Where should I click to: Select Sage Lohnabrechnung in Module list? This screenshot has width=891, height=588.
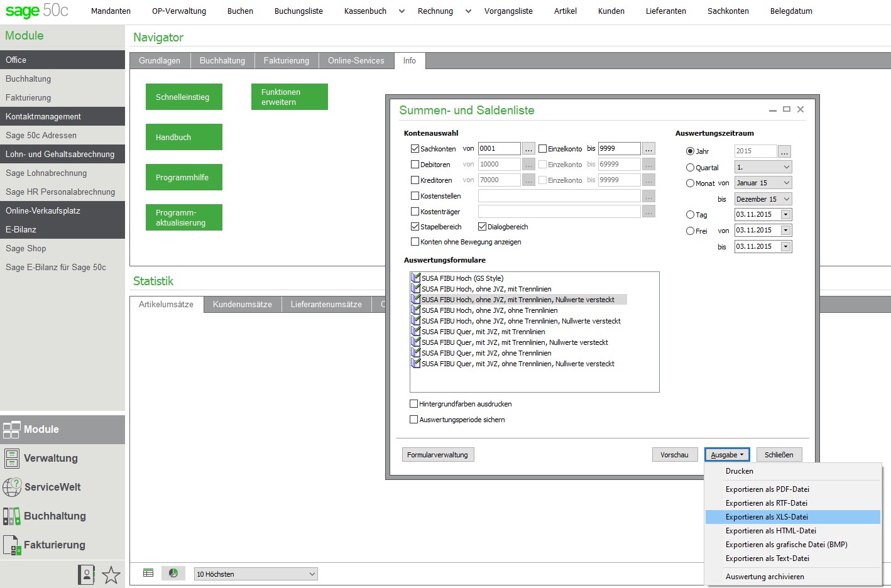coord(62,173)
